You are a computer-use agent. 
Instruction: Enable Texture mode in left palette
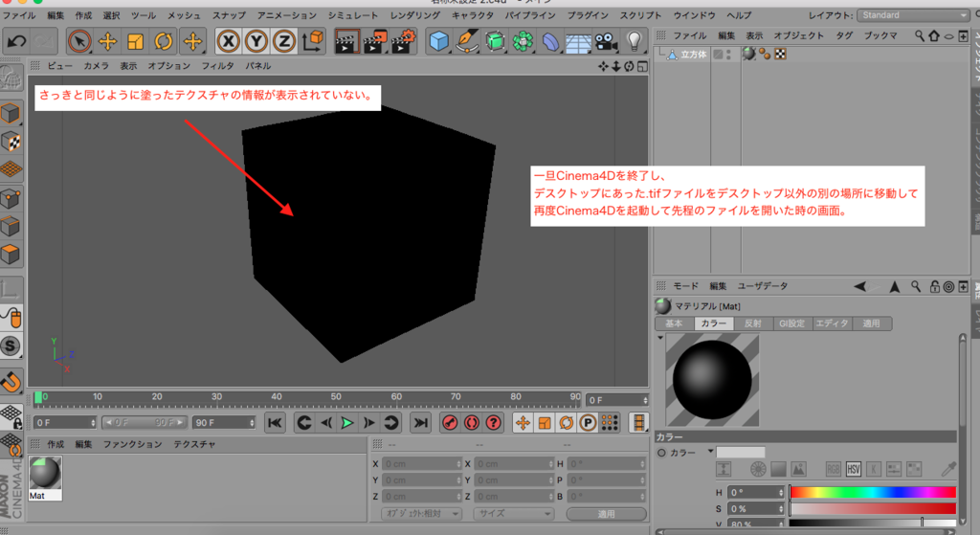[11, 142]
